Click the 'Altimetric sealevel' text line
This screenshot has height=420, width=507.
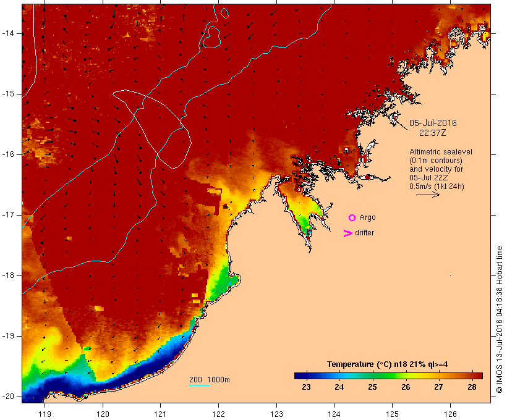click(x=441, y=152)
